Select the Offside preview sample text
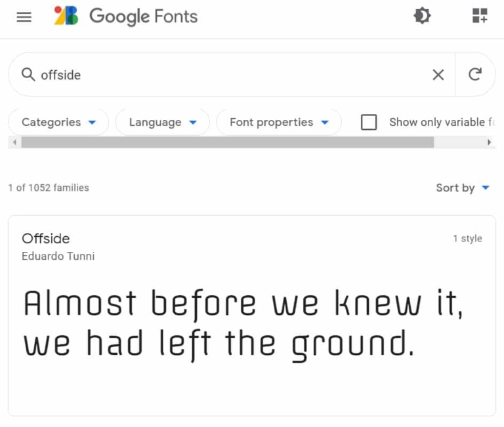The width and height of the screenshot is (504, 427). [x=243, y=324]
